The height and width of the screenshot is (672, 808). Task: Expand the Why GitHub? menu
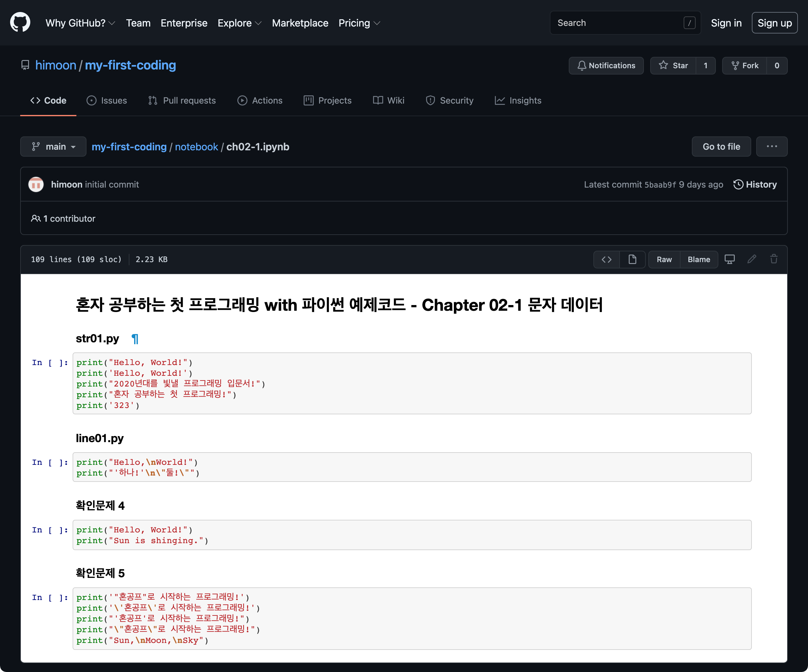[x=80, y=23]
